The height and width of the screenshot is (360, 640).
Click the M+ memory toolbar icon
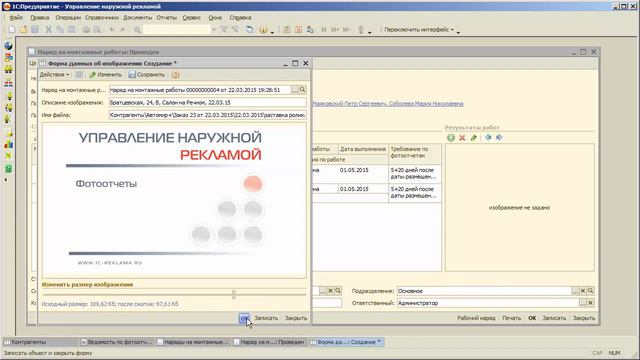tap(335, 29)
